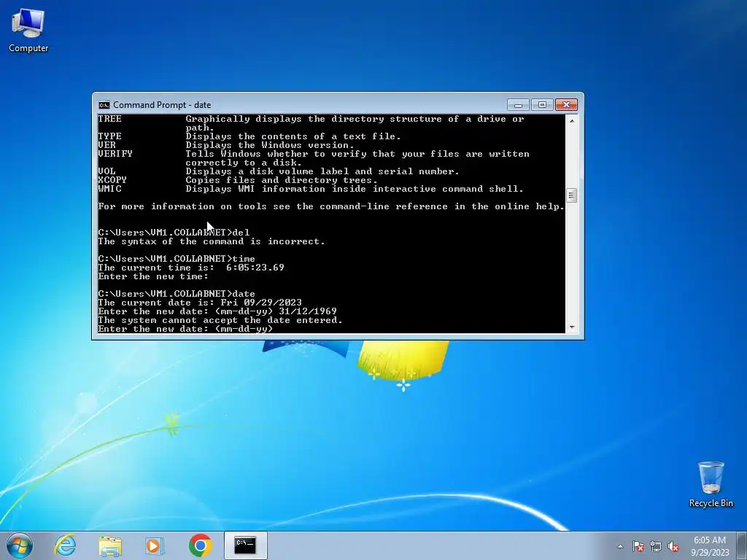Screen dimensions: 747x560
Task: Click the text 'Enter the new time:'
Action: point(153,276)
